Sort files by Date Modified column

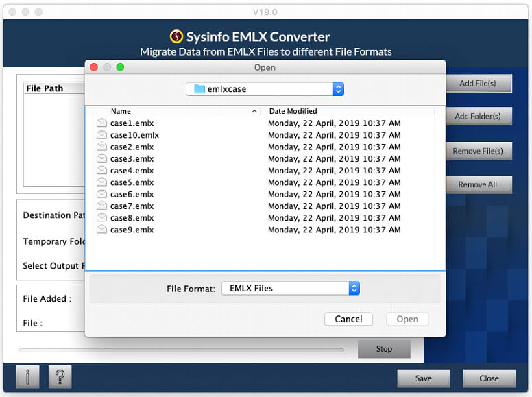(293, 111)
